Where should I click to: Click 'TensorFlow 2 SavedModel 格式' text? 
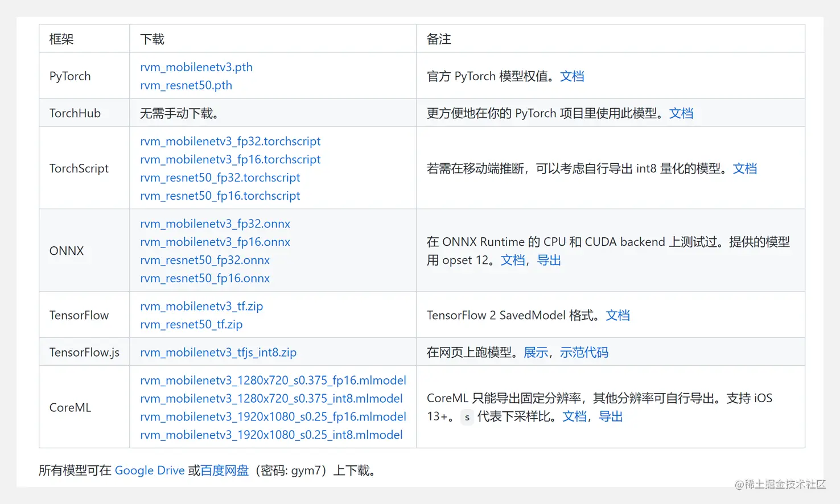click(510, 315)
